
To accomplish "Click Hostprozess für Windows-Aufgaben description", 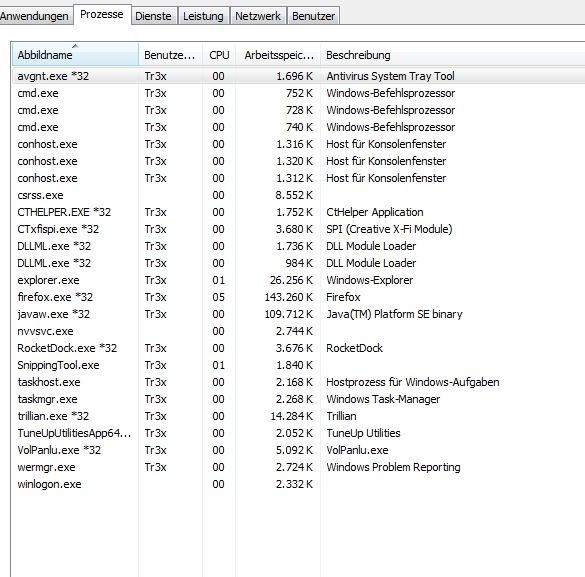I will (413, 382).
